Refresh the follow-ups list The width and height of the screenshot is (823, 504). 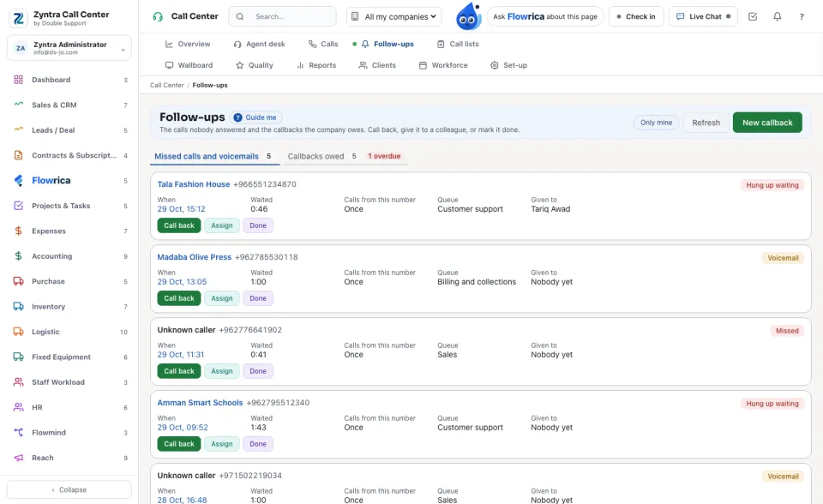(x=706, y=123)
